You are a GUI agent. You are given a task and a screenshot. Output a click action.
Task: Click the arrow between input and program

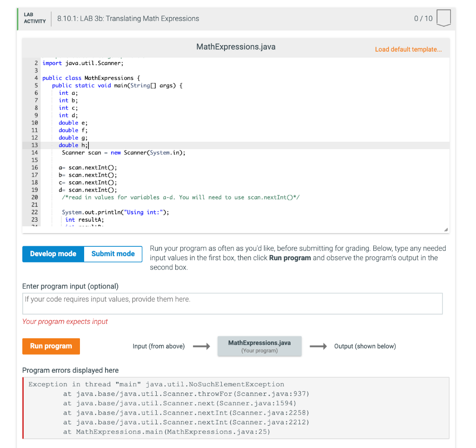[201, 346]
